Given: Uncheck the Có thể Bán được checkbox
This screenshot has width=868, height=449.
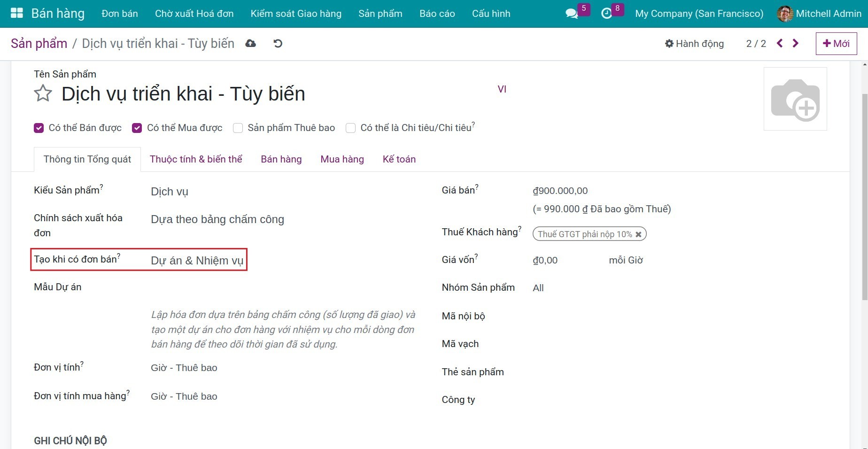Looking at the screenshot, I should (x=39, y=128).
